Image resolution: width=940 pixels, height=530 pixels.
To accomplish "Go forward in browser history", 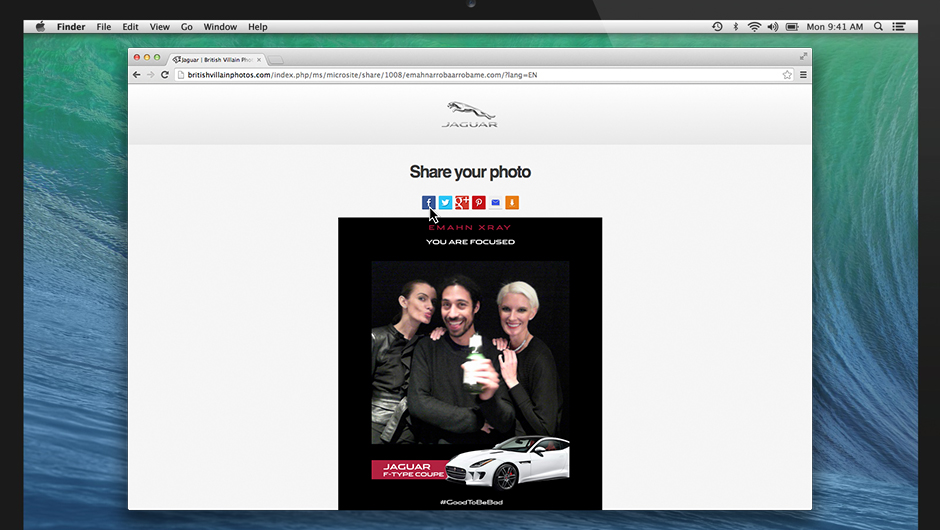I will [150, 75].
